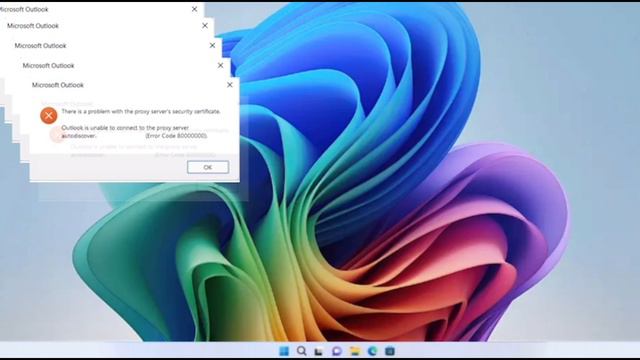The image size is (640, 360).
Task: Click the frontmost dialog's Microsoft Outlook title
Action: (x=58, y=85)
